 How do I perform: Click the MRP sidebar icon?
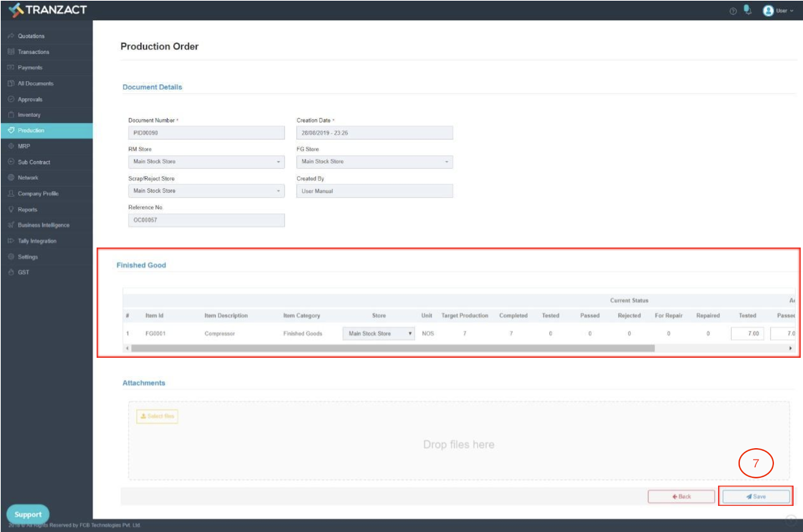point(11,146)
